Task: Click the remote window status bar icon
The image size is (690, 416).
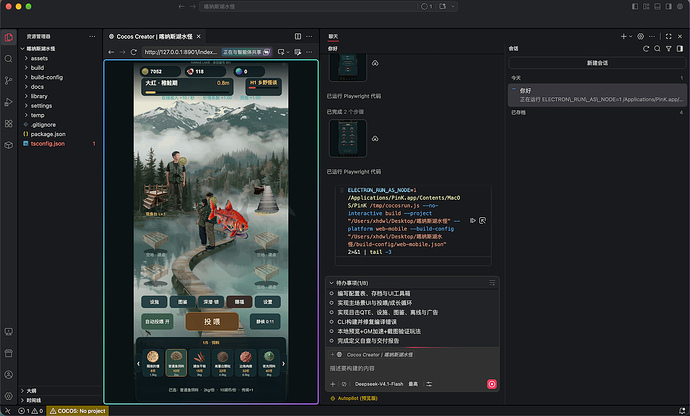Action: pos(7,411)
